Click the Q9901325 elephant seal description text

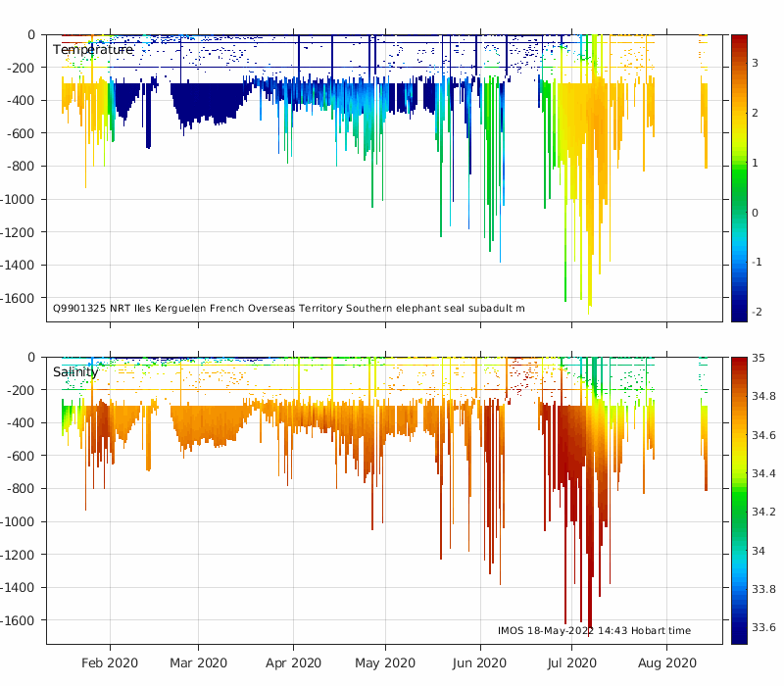(x=288, y=309)
